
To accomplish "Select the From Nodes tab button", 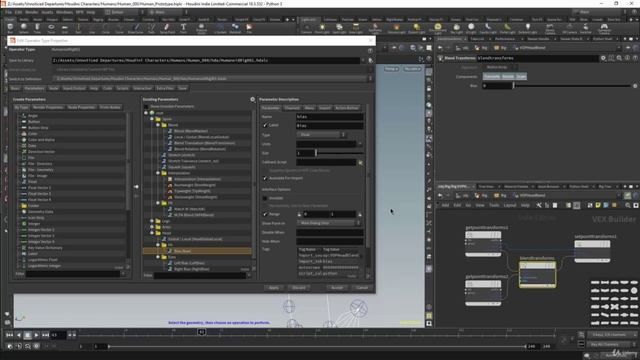I will point(110,107).
